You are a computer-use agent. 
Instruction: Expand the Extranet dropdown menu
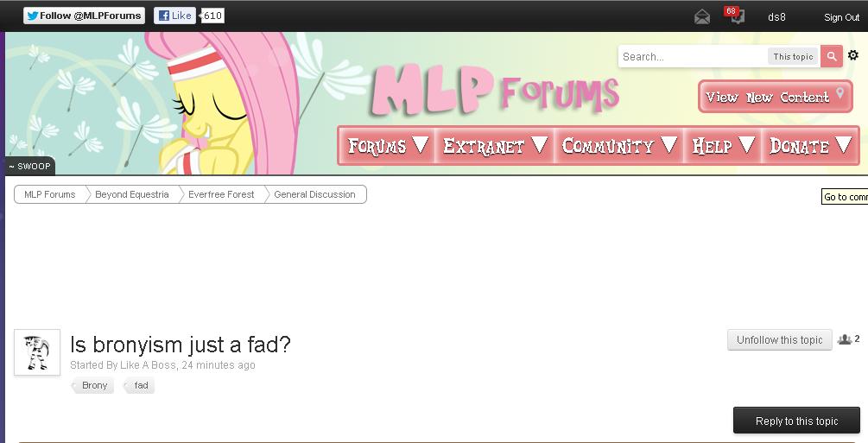495,146
